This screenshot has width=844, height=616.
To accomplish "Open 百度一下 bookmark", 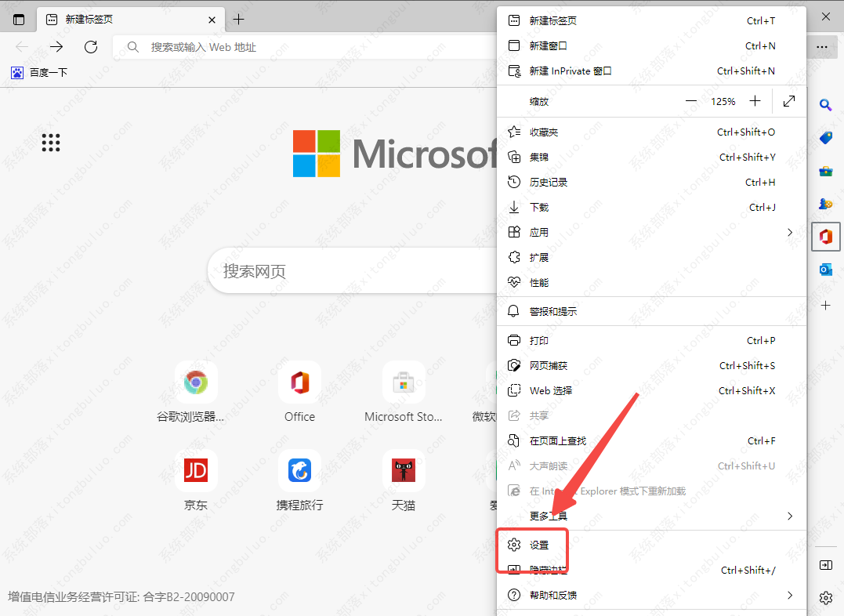I will pyautogui.click(x=39, y=72).
